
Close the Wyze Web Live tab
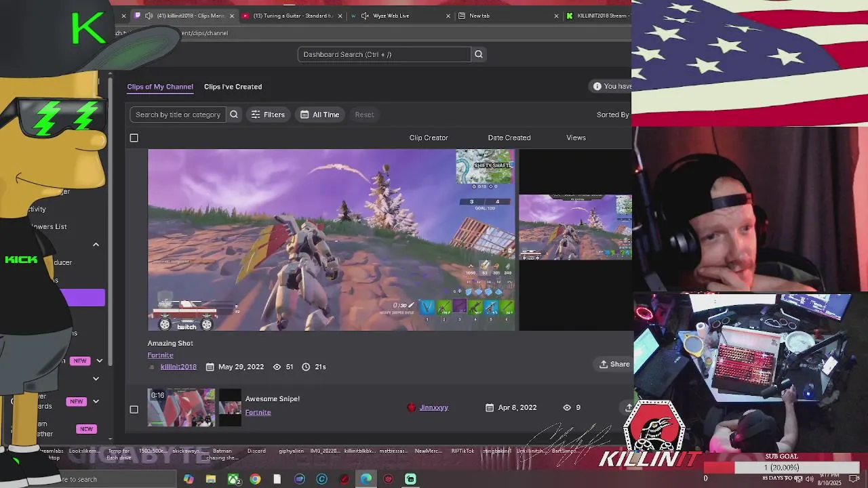click(x=448, y=16)
